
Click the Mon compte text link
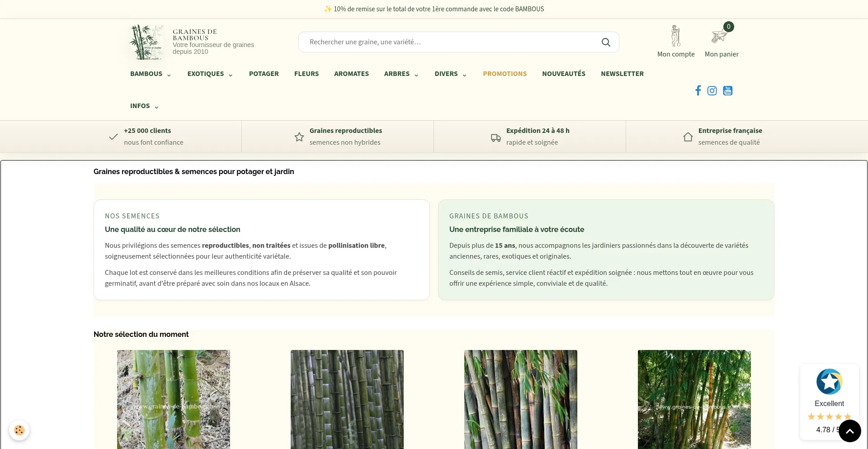click(x=676, y=54)
